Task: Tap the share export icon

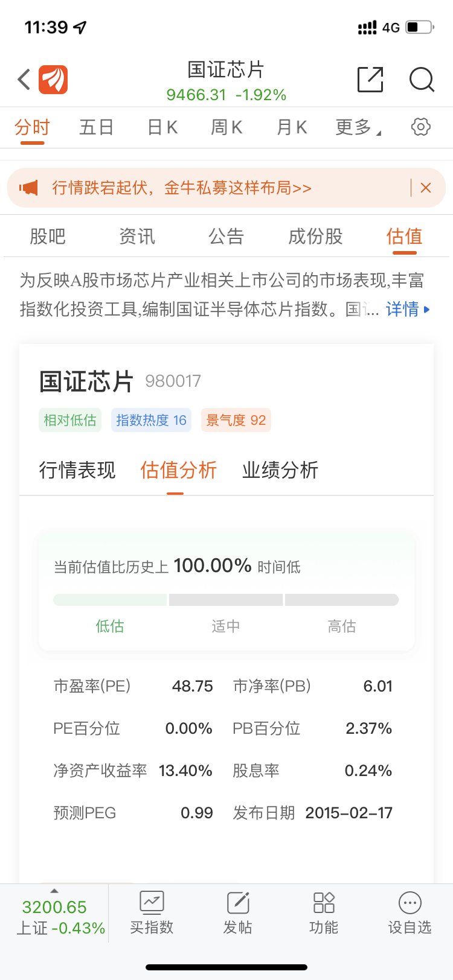Action: 370,80
